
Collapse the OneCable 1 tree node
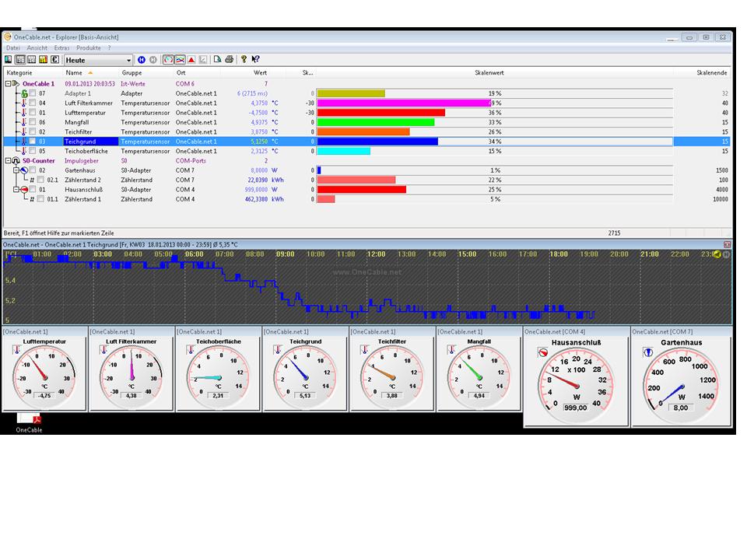pos(9,83)
